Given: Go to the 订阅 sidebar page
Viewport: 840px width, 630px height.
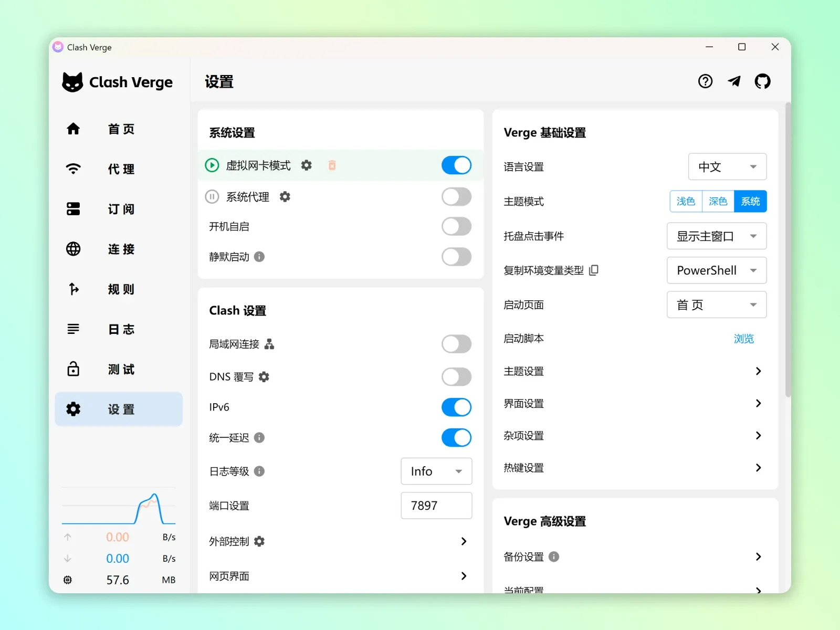Looking at the screenshot, I should [119, 209].
